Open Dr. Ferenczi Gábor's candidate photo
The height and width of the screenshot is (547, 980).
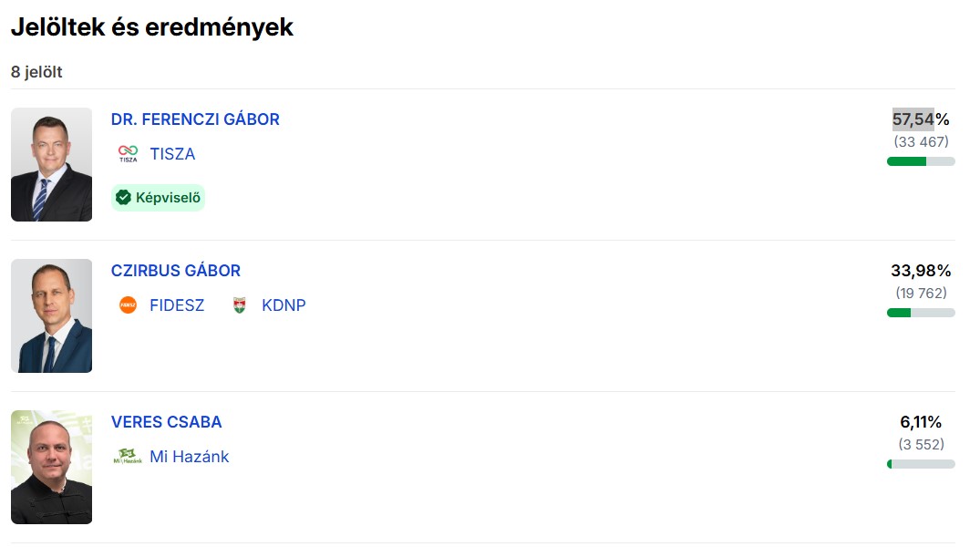(x=52, y=165)
